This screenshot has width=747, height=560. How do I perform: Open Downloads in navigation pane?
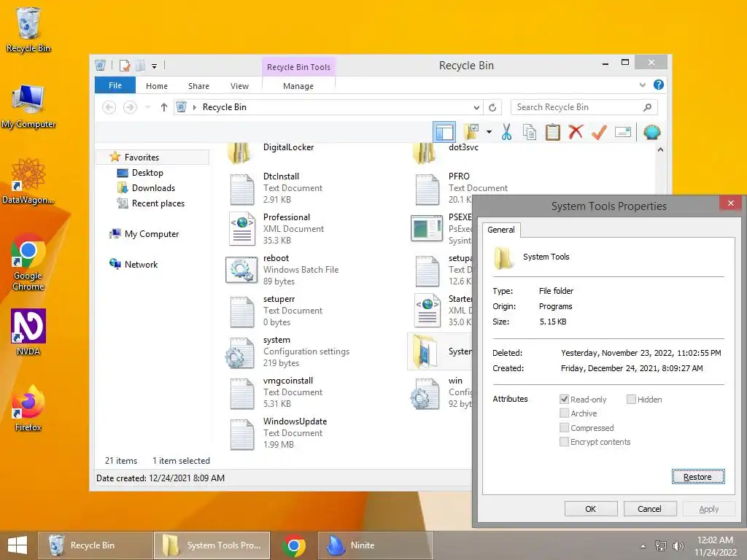click(153, 188)
